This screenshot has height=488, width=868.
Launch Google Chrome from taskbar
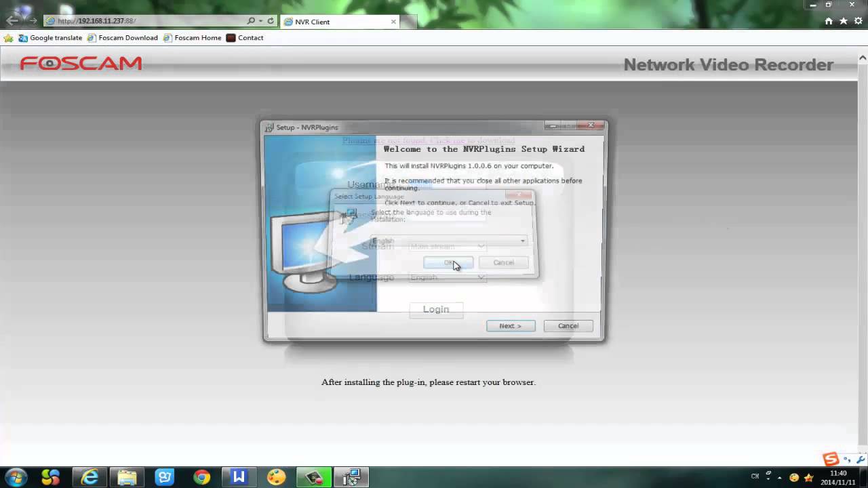(x=201, y=477)
